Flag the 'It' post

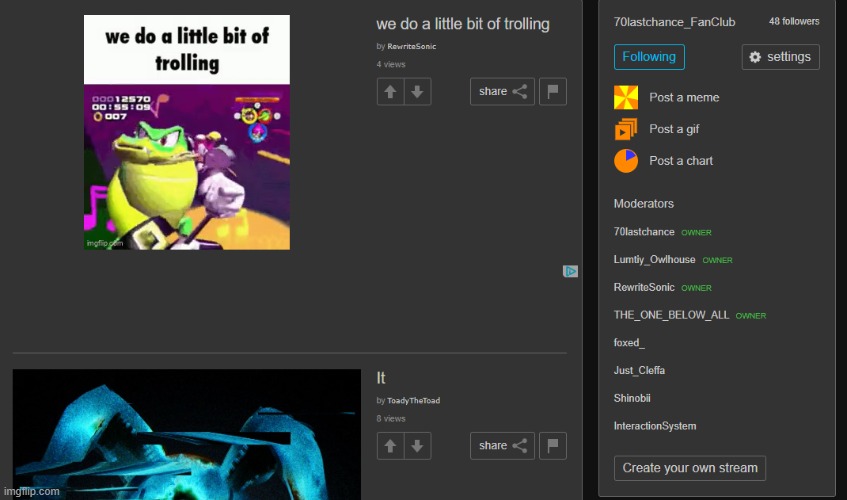click(x=553, y=446)
